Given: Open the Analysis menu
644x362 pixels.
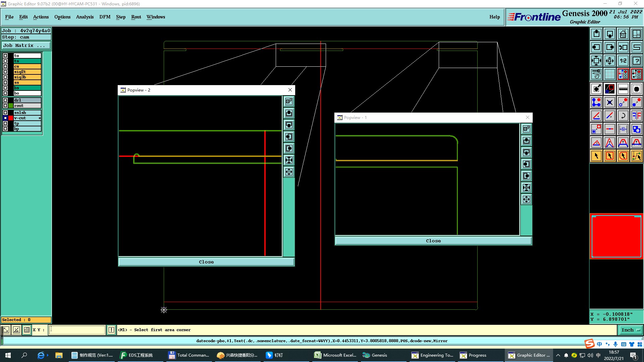Looking at the screenshot, I should point(85,17).
